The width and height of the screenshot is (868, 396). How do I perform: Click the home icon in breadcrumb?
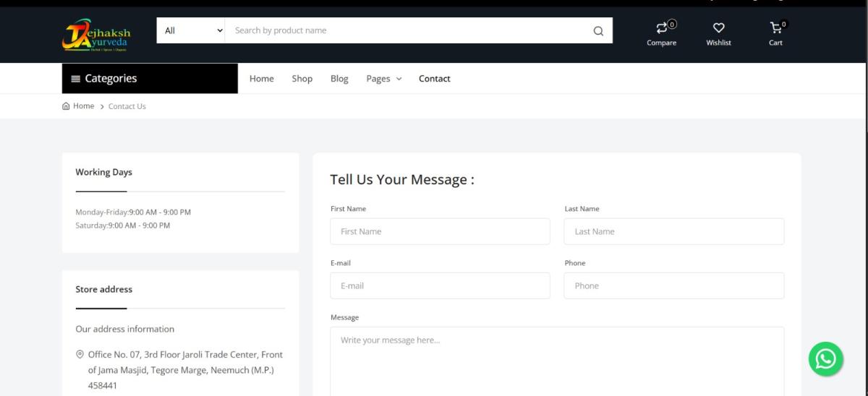pos(67,106)
